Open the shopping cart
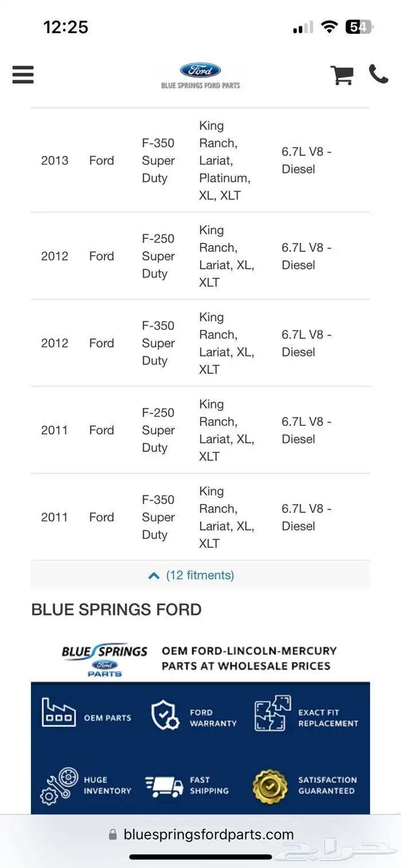401x868 pixels. [x=342, y=75]
